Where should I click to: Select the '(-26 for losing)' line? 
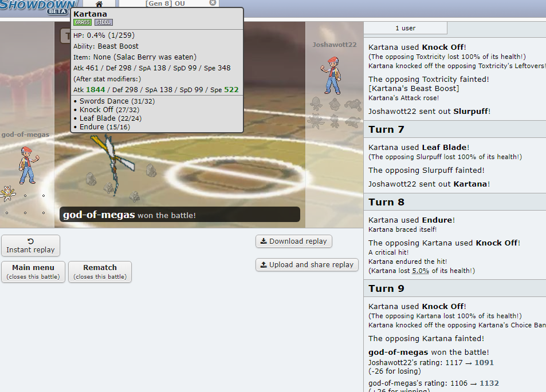(395, 371)
